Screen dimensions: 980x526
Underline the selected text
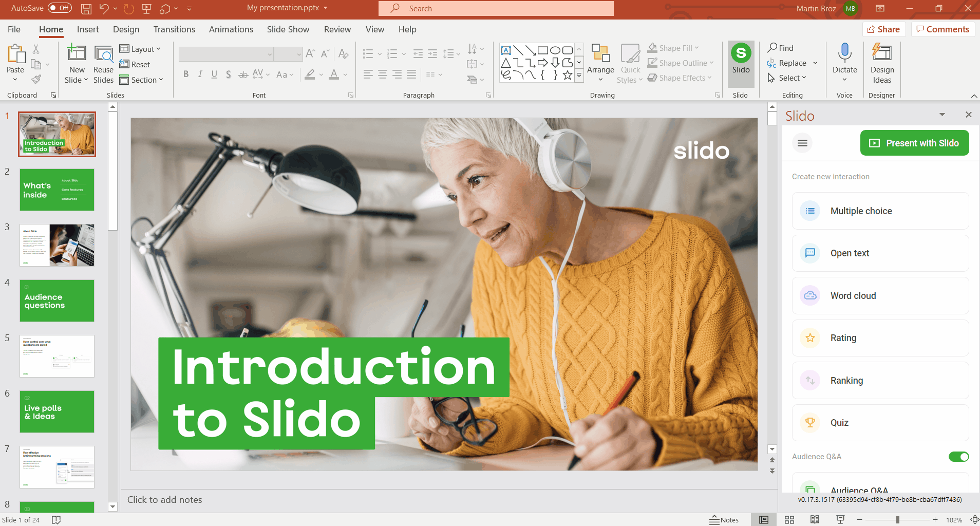pyautogui.click(x=214, y=74)
